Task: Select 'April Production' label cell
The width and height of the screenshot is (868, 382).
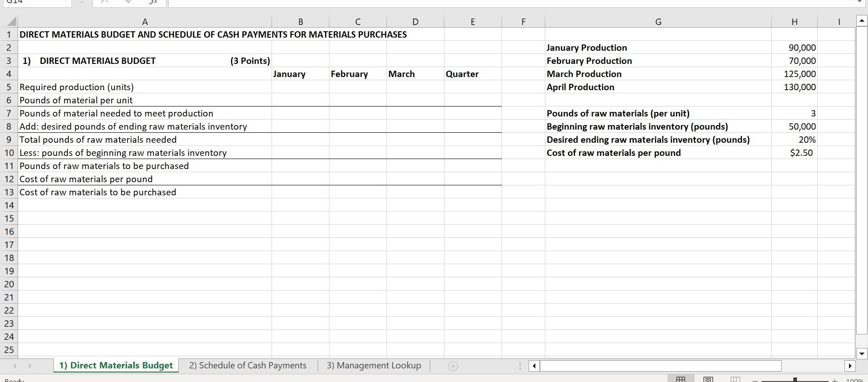Action: pos(658,87)
